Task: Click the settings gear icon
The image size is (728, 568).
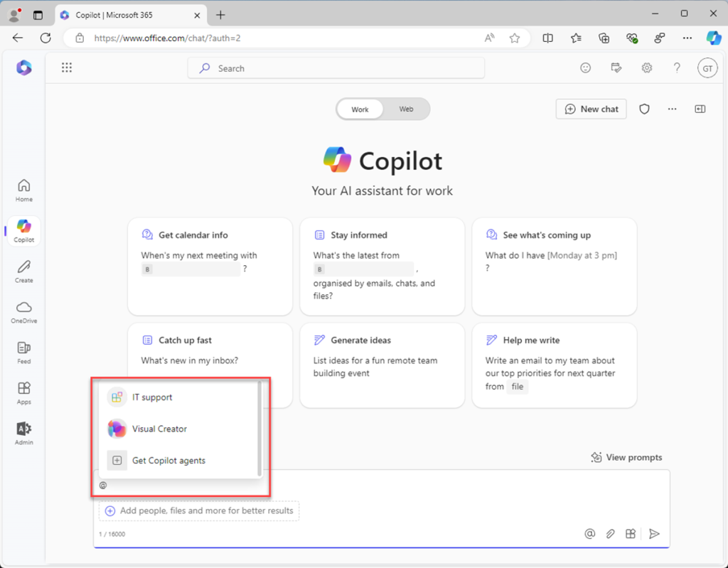Action: pos(646,68)
